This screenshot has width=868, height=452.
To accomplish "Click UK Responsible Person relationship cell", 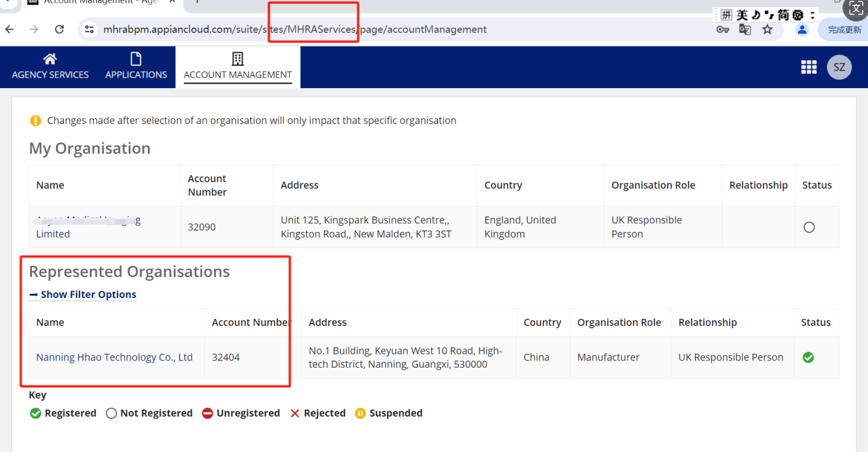I will (x=732, y=357).
